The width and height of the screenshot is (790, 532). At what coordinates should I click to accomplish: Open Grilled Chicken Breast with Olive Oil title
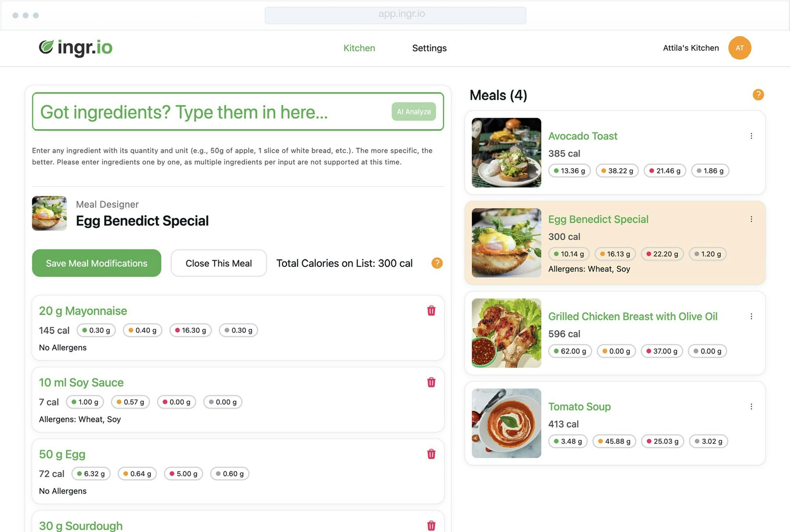[x=632, y=316]
